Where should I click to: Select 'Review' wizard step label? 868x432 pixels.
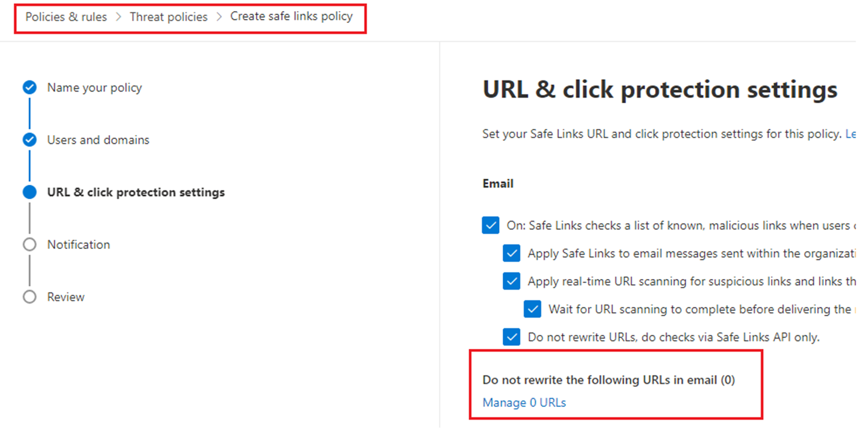pos(66,297)
